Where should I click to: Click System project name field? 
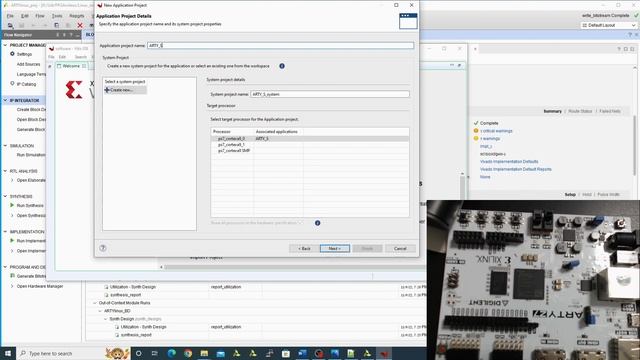(x=329, y=94)
